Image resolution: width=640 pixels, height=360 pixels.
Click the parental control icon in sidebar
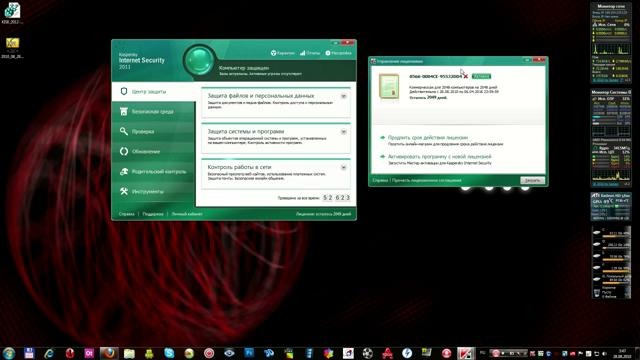click(124, 171)
